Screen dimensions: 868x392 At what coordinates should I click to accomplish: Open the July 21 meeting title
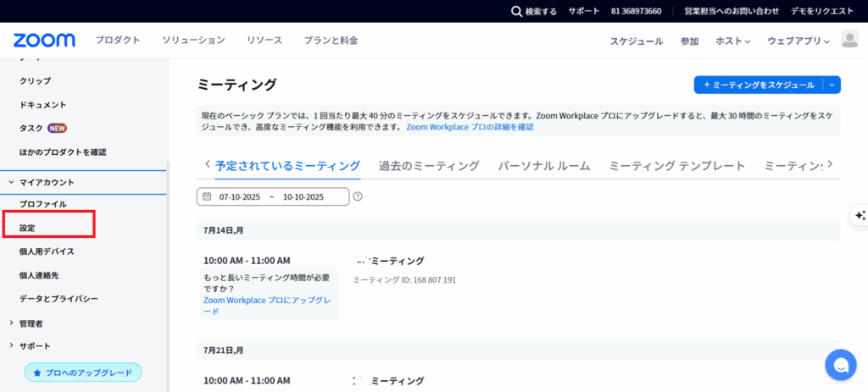388,380
